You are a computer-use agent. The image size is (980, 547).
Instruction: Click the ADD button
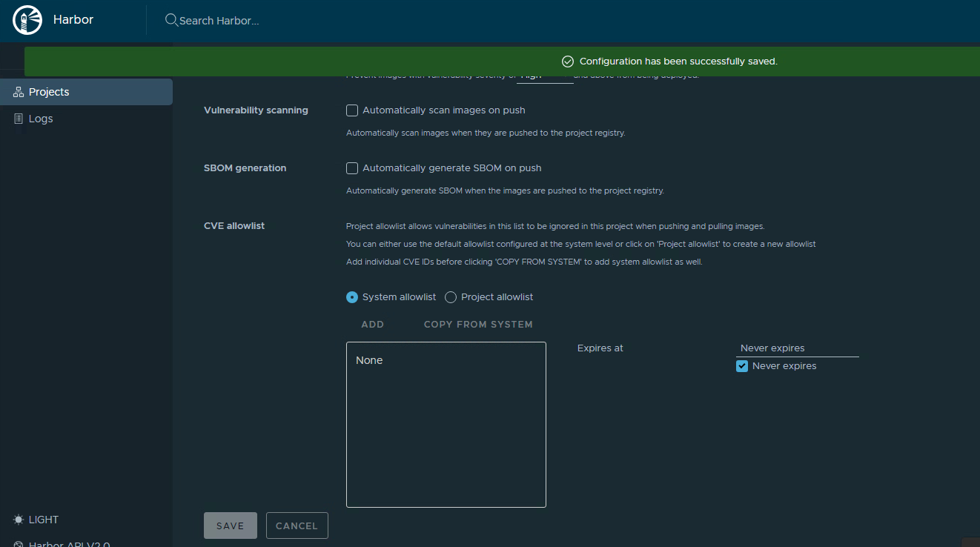coord(373,325)
